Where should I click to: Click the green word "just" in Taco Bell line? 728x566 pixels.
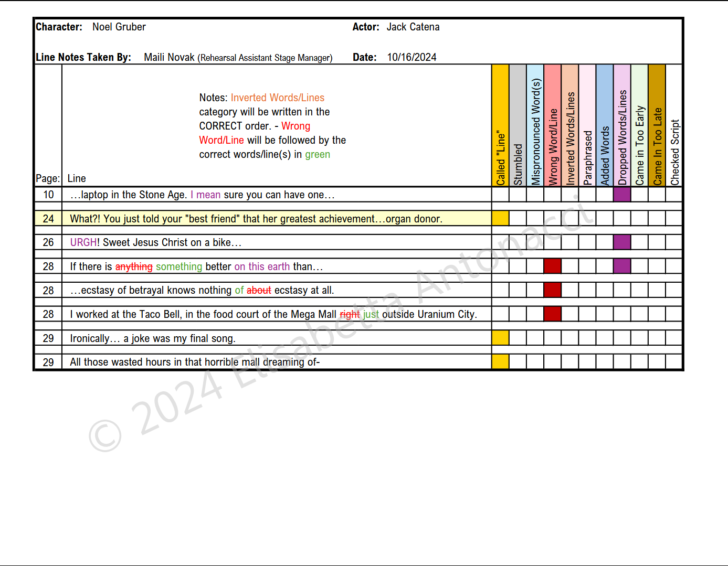point(371,314)
